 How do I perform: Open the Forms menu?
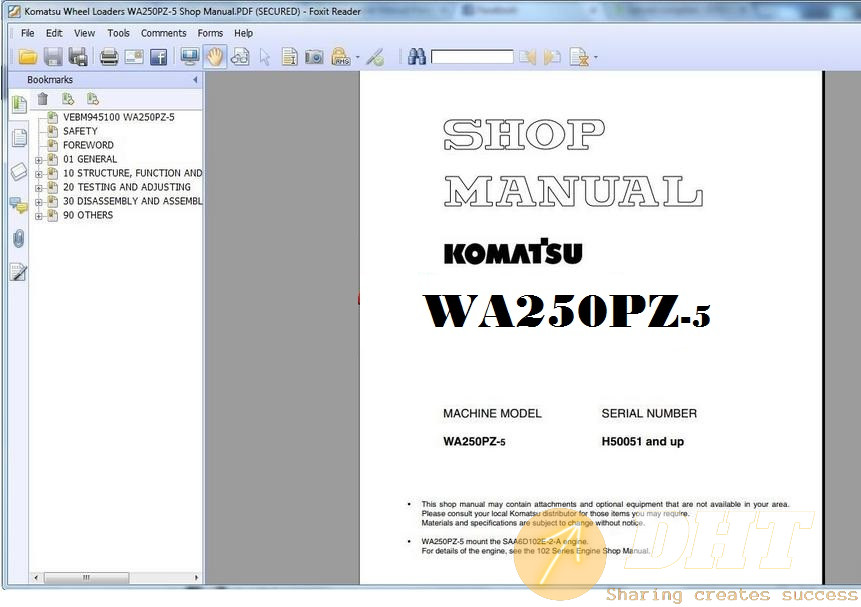click(210, 33)
